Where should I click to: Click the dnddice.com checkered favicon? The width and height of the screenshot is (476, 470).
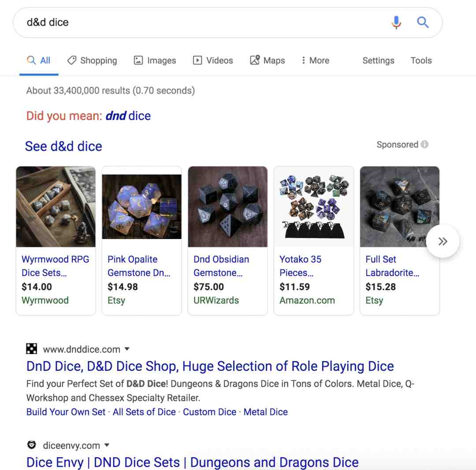[32, 349]
